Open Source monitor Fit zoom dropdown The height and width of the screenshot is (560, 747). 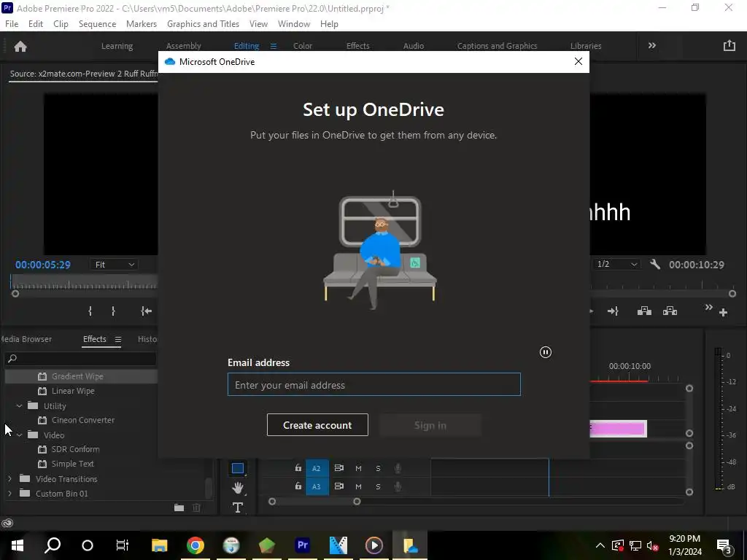(114, 265)
